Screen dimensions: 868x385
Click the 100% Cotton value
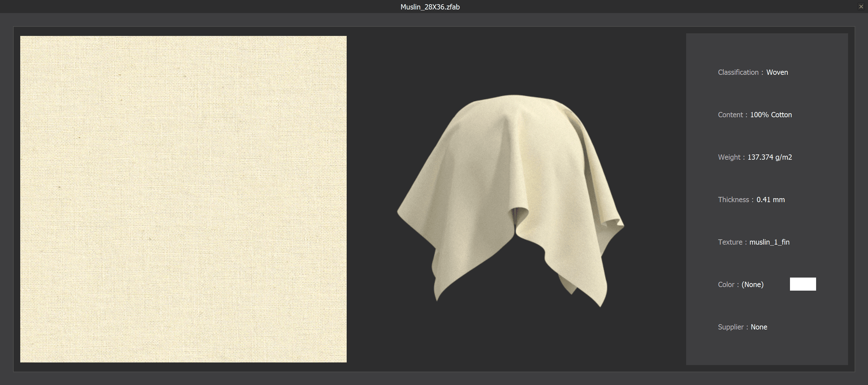tap(771, 115)
